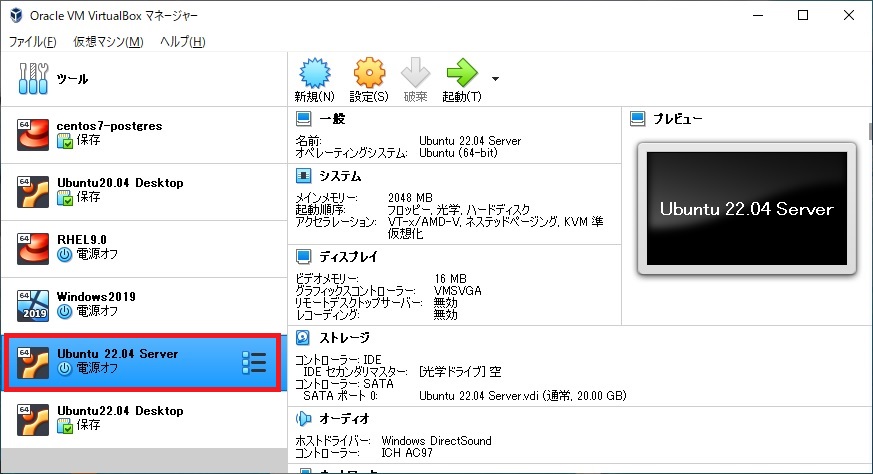
Task: Click the Ubuntu 22.04 Server OS icon
Action: (x=33, y=363)
